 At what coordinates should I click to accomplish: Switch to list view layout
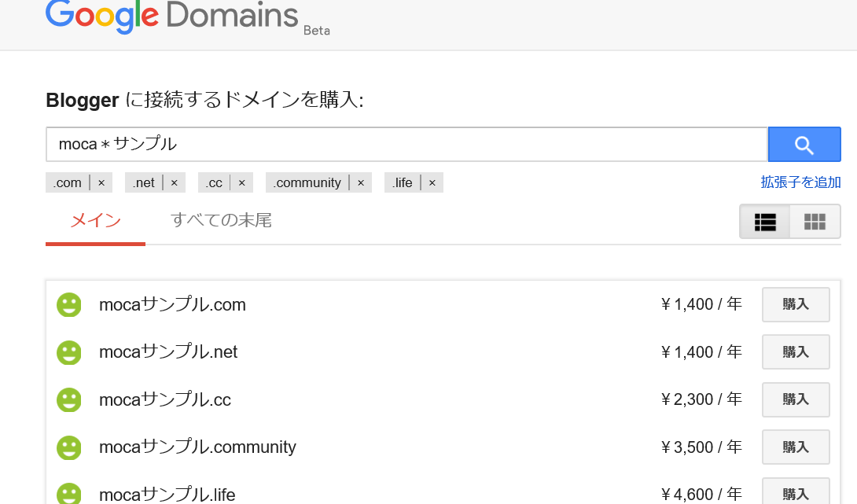click(765, 222)
